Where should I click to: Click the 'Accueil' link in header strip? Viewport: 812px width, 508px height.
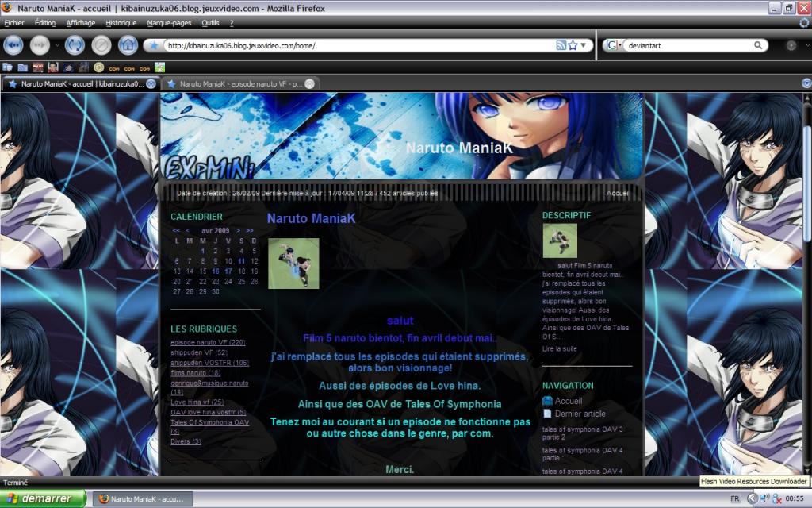point(617,194)
